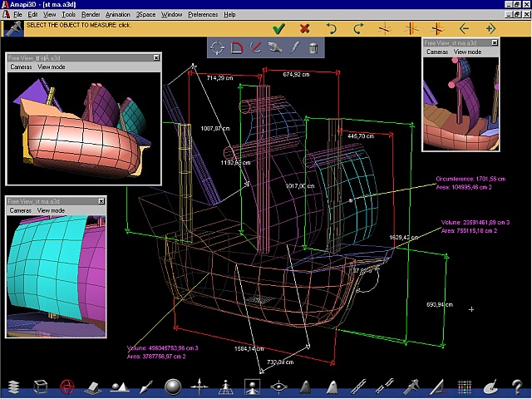532x399 pixels.
Task: Open the Animation menu
Action: 118,14
